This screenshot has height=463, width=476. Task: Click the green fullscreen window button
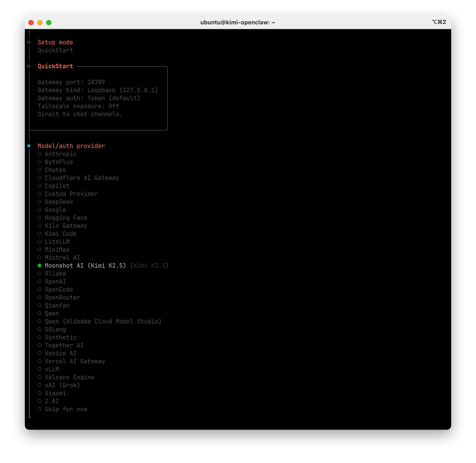pyautogui.click(x=49, y=23)
